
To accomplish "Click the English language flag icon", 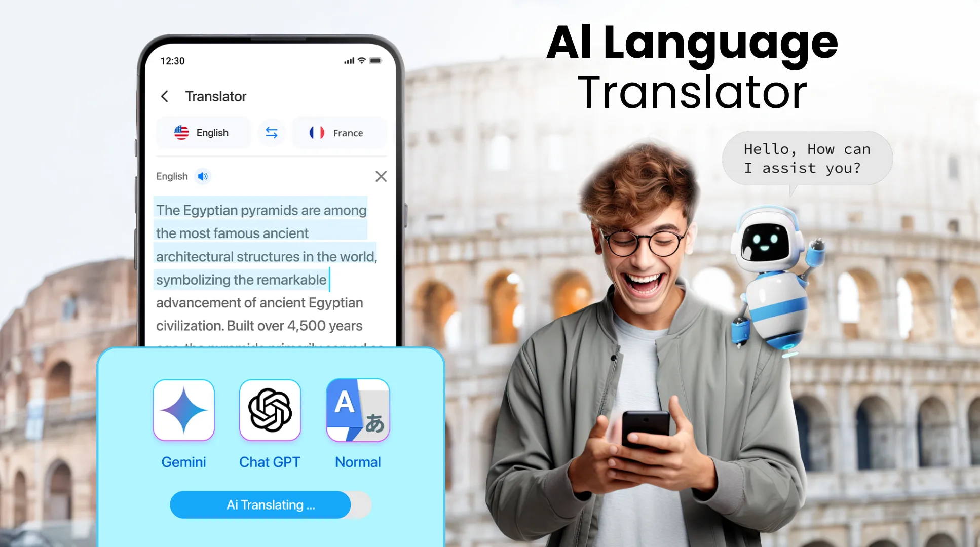I will (182, 133).
